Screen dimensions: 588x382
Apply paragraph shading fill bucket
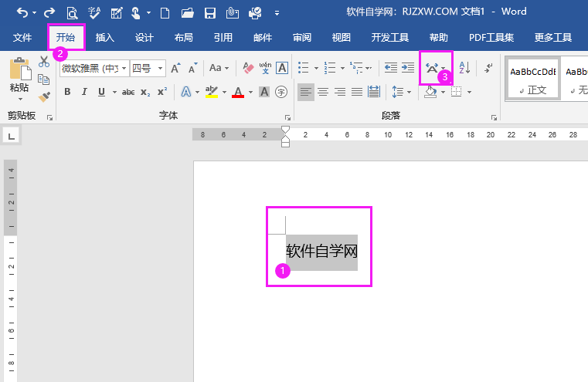(430, 92)
